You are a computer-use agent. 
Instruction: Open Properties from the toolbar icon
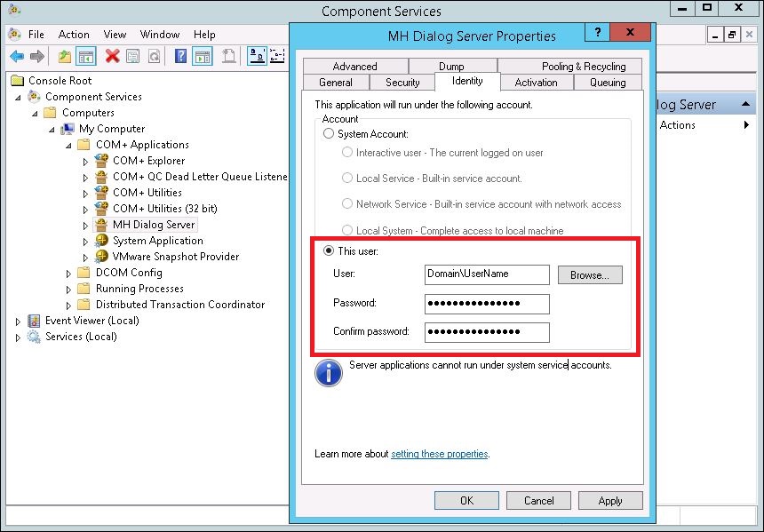[132, 56]
